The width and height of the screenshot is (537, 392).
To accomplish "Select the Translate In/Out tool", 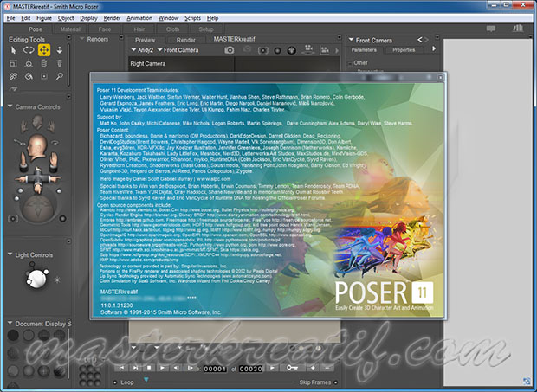I will point(60,50).
